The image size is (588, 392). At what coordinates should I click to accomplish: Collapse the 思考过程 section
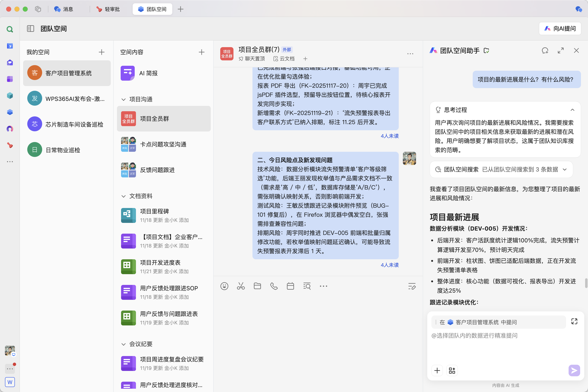(x=572, y=110)
